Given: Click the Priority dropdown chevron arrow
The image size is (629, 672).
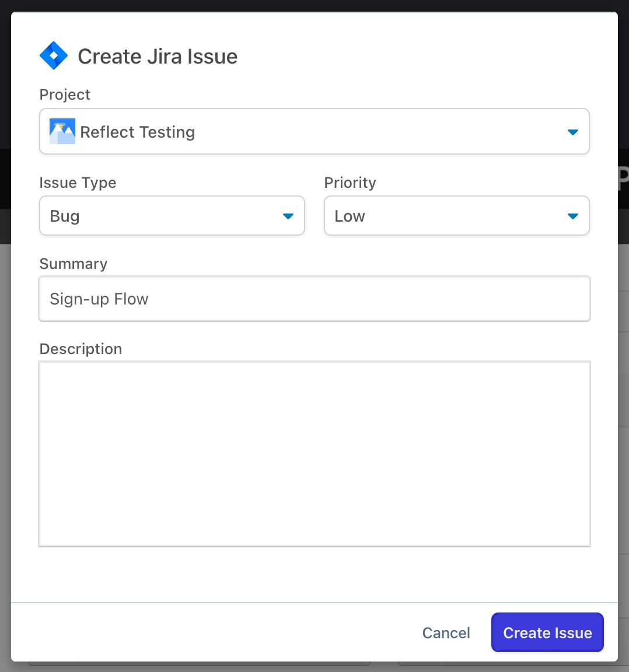Looking at the screenshot, I should (572, 216).
